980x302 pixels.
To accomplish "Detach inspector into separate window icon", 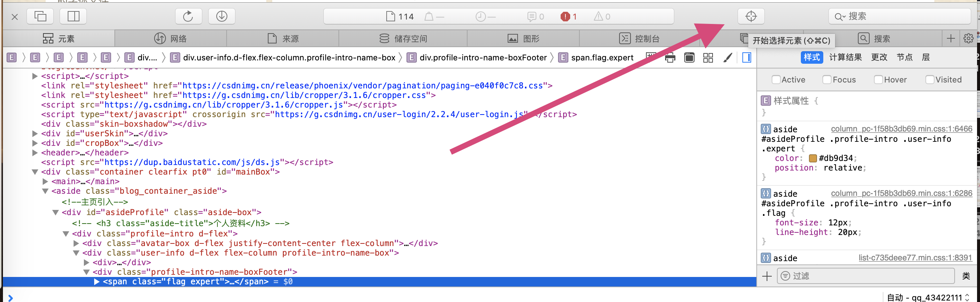I will point(40,16).
